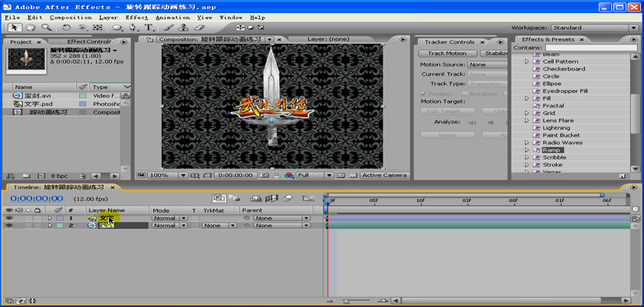644x307 pixels.
Task: Click the Track Motion button
Action: (446, 54)
